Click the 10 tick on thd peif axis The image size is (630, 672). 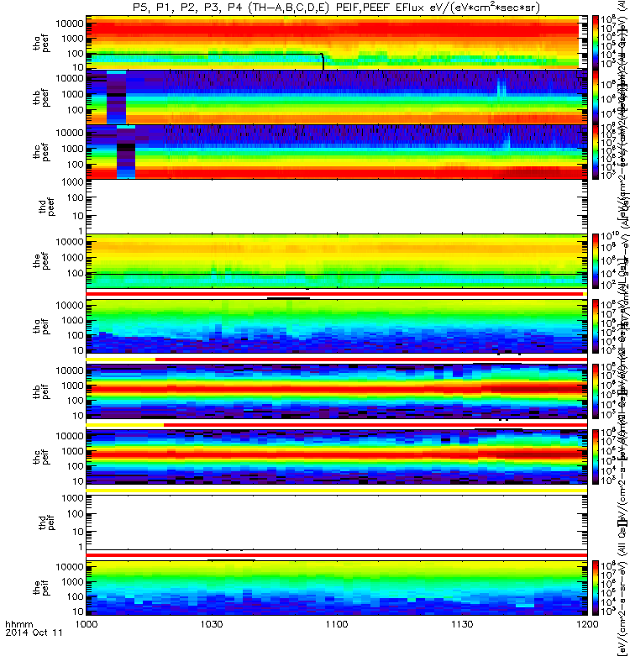coord(78,532)
